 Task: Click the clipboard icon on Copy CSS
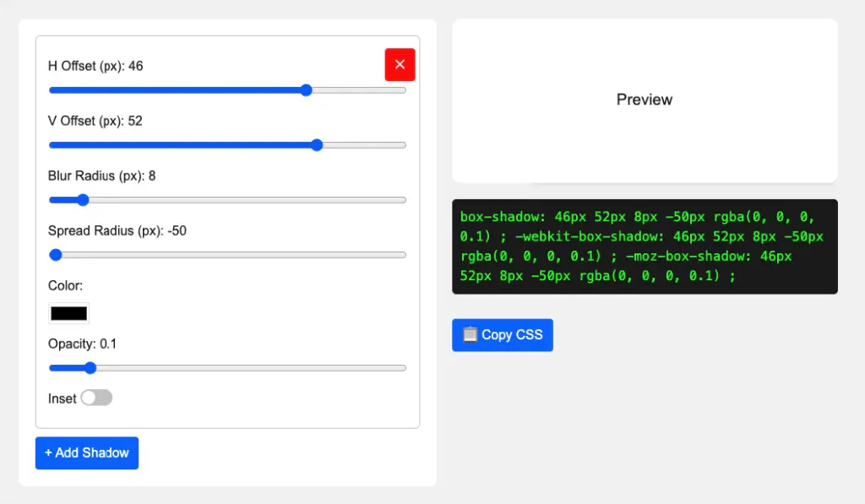470,335
